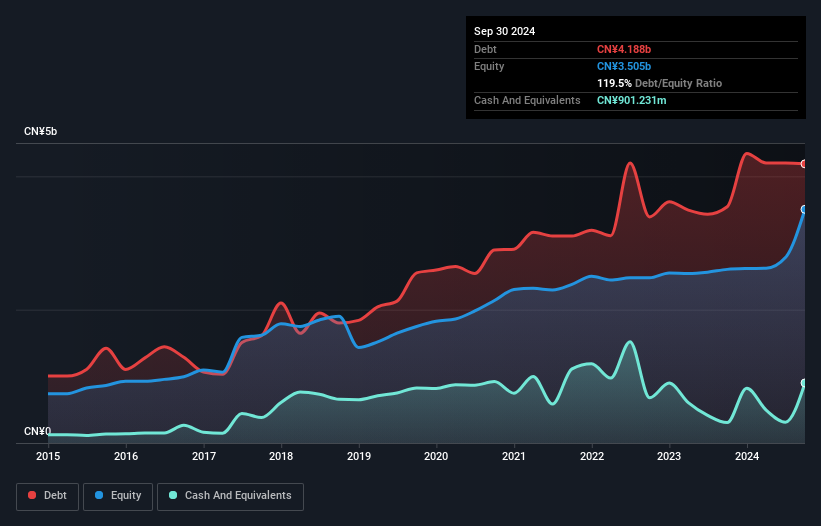Select the 2015 x-axis label
Viewport: 821px width, 526px height.
(x=48, y=456)
